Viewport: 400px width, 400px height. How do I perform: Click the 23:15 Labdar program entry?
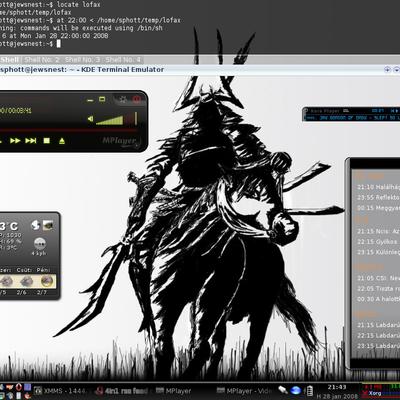pyautogui.click(x=378, y=346)
